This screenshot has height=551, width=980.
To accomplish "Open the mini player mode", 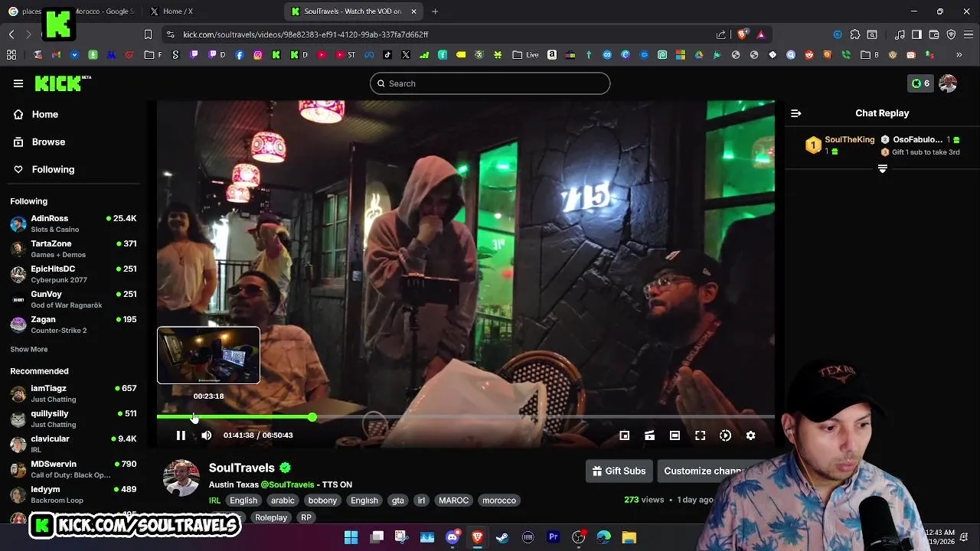I will 625,435.
